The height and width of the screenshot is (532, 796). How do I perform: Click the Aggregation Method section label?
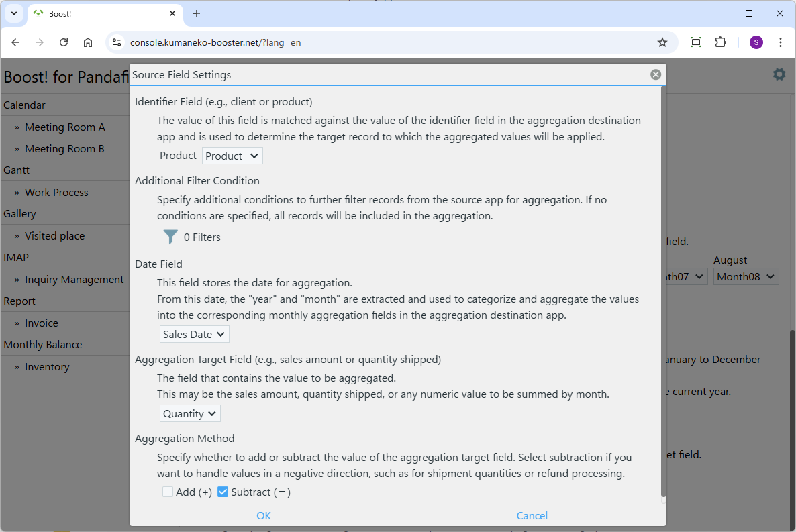[x=185, y=439]
